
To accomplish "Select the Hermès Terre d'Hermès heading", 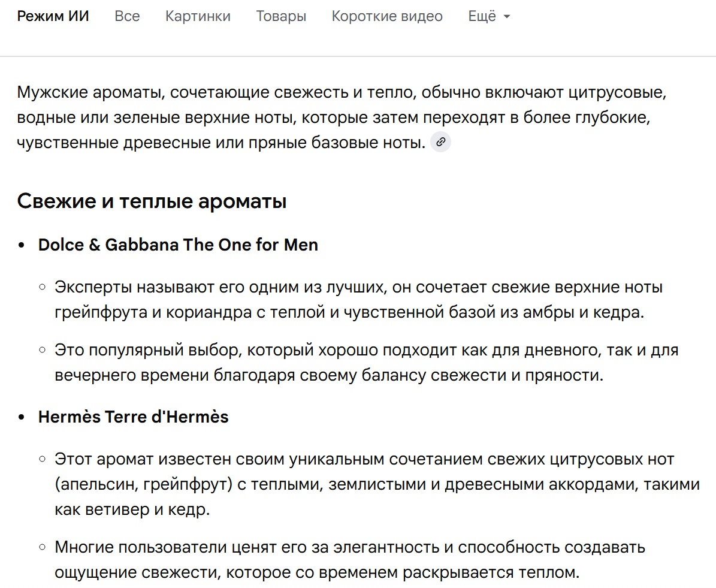I will click(x=134, y=417).
